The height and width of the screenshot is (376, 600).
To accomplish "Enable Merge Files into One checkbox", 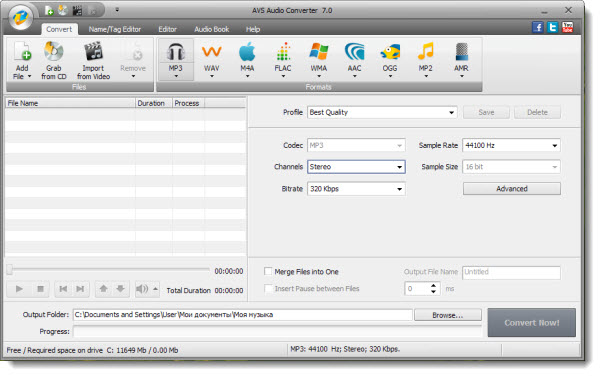I will pos(268,271).
